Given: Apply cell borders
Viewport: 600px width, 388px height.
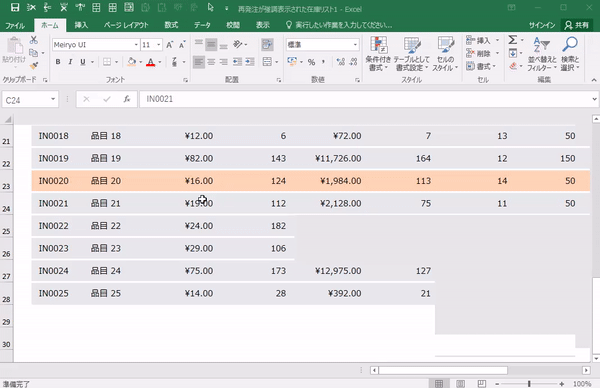Looking at the screenshot, I should [107, 62].
